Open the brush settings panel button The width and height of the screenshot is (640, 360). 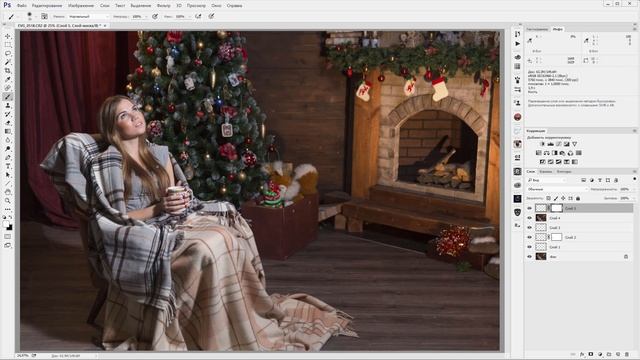tap(44, 16)
